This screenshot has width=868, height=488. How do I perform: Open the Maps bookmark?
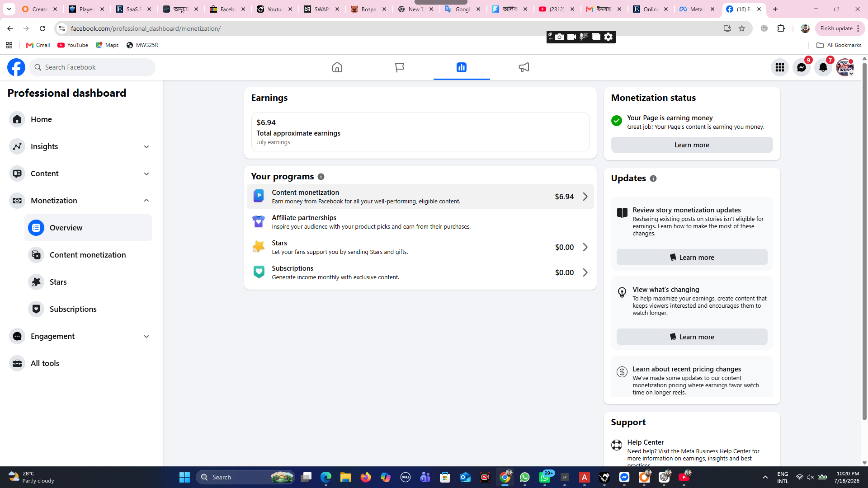(107, 45)
